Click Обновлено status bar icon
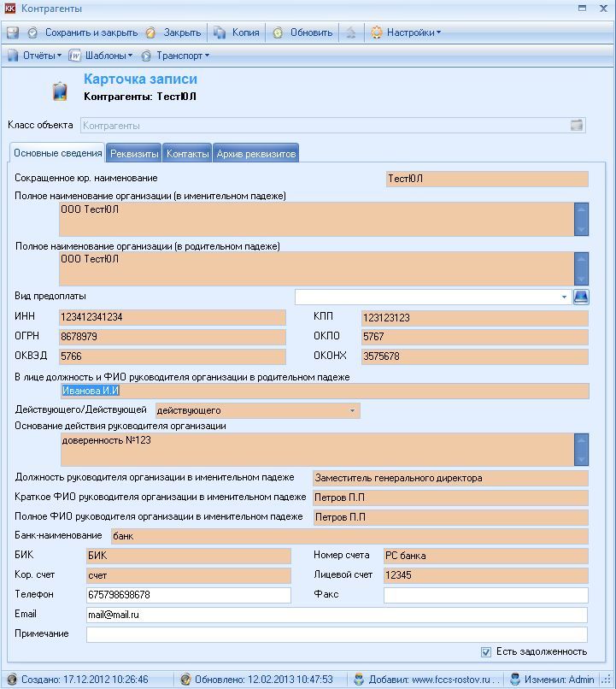 (185, 680)
